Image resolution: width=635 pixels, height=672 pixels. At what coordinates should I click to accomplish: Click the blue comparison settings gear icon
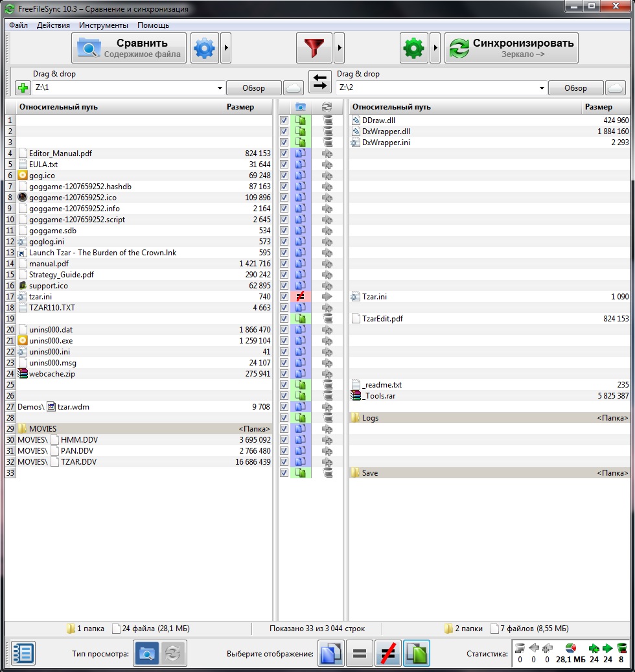point(204,48)
